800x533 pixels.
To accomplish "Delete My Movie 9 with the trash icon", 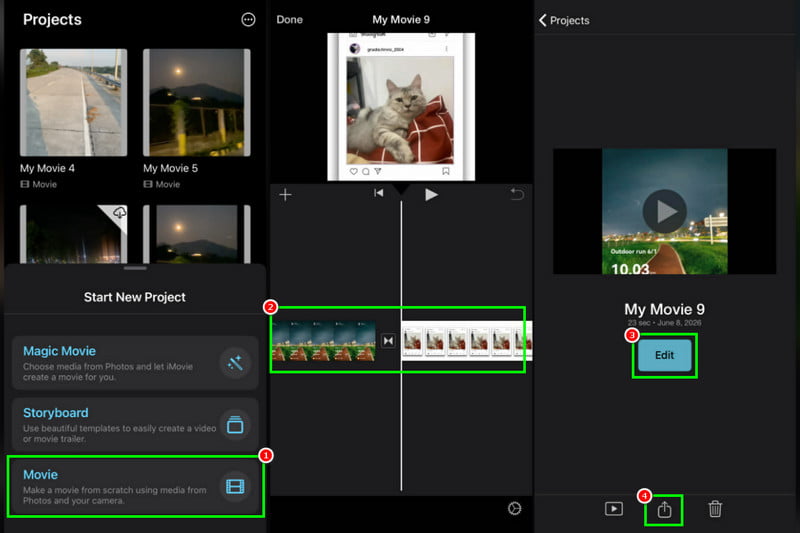I will pyautogui.click(x=715, y=509).
